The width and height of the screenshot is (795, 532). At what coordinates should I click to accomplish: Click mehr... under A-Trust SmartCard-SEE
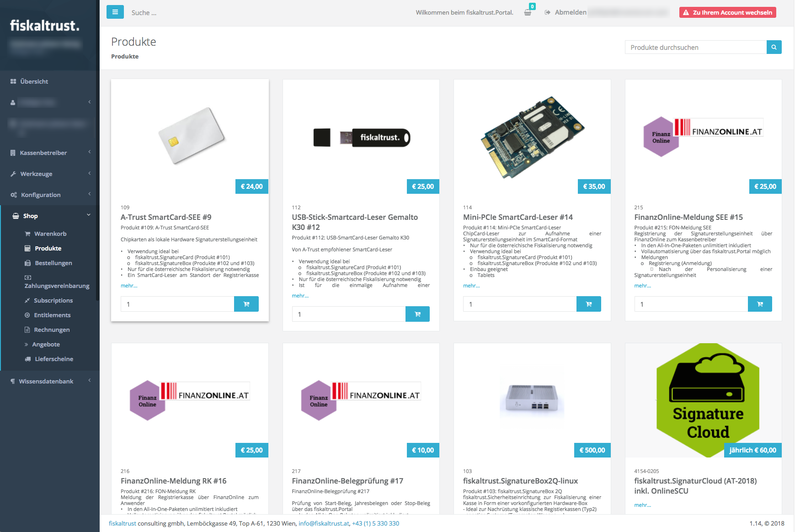pos(129,286)
